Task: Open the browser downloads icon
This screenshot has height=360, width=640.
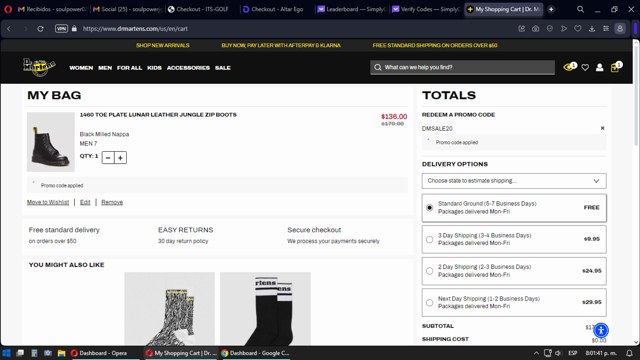Action: 592,29
